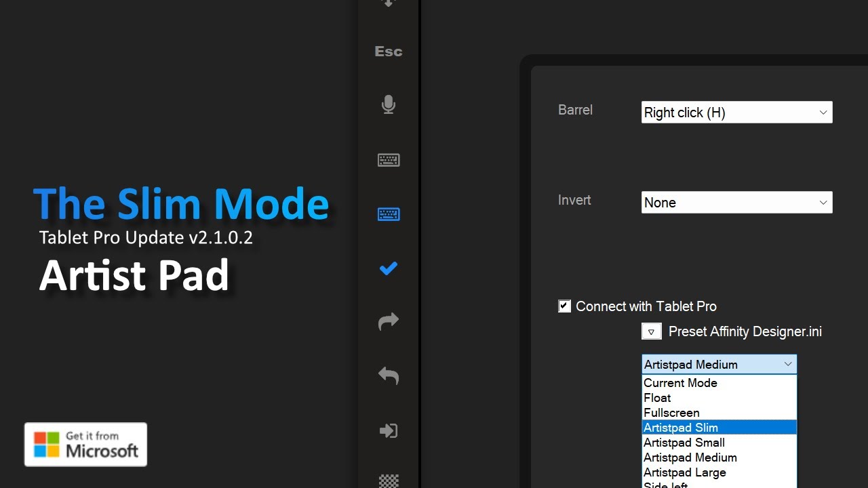
Task: Click the blue checkmark icon
Action: point(389,268)
